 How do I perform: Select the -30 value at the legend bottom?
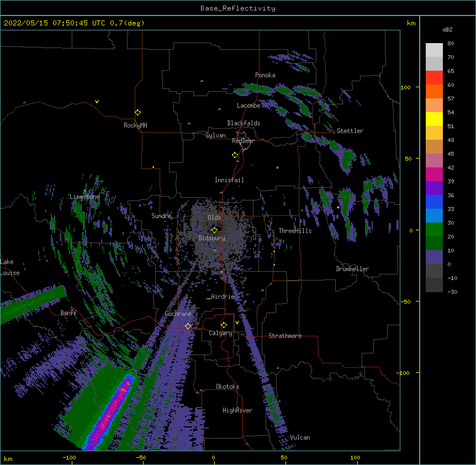(452, 292)
